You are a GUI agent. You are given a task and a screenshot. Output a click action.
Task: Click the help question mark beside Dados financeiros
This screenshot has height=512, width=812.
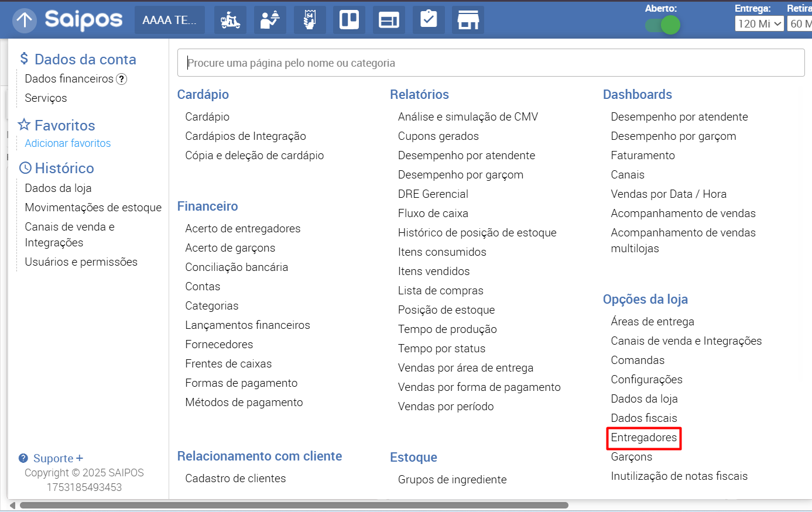click(121, 79)
